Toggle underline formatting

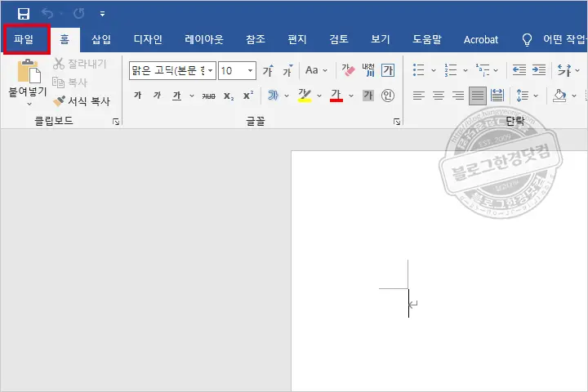coord(176,96)
